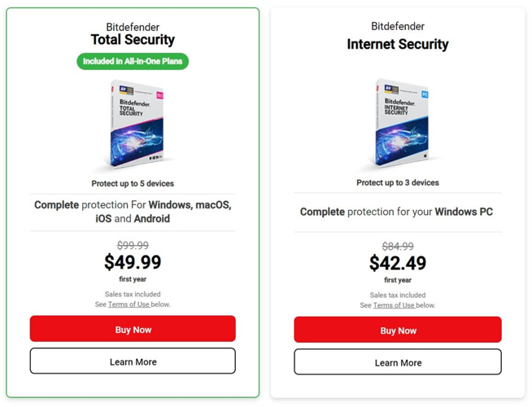
Task: Click the crossed-out $99.99 original price
Action: coord(133,245)
